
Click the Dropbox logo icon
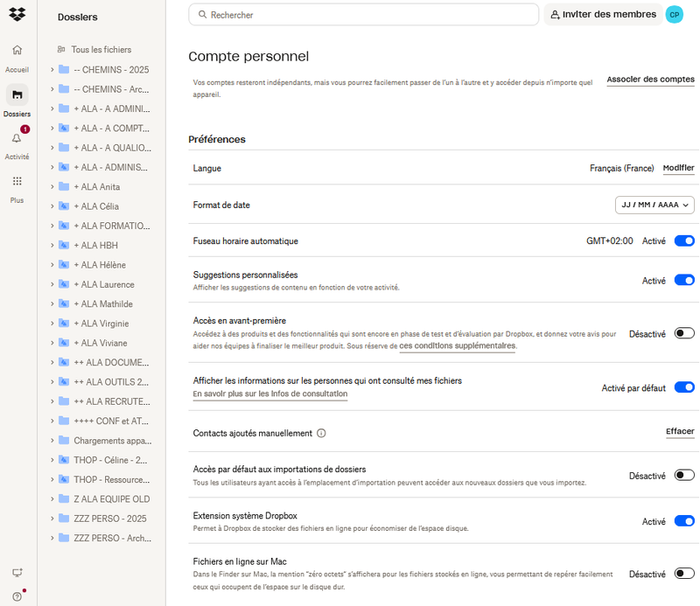(17, 14)
